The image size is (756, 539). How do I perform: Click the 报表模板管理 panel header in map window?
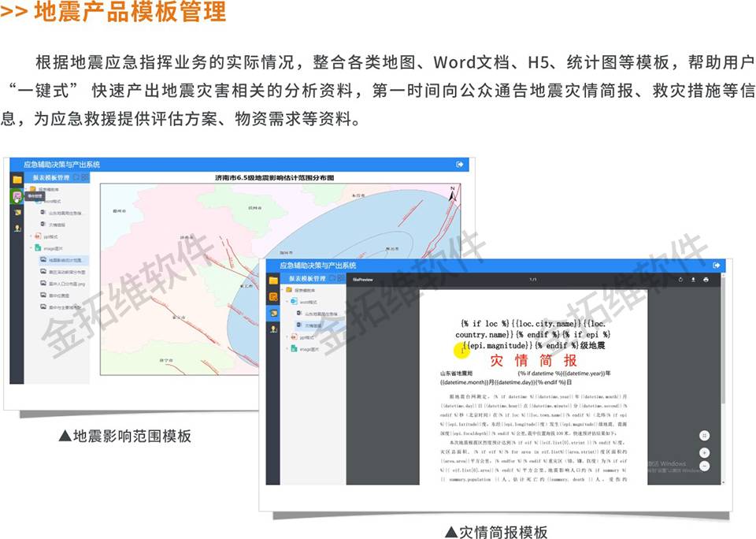pos(51,177)
